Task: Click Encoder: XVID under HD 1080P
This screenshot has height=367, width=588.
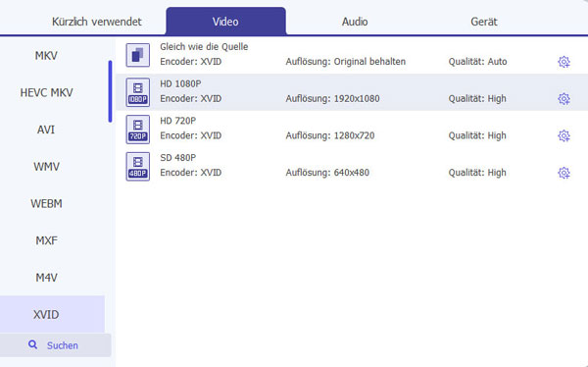Action: [190, 99]
